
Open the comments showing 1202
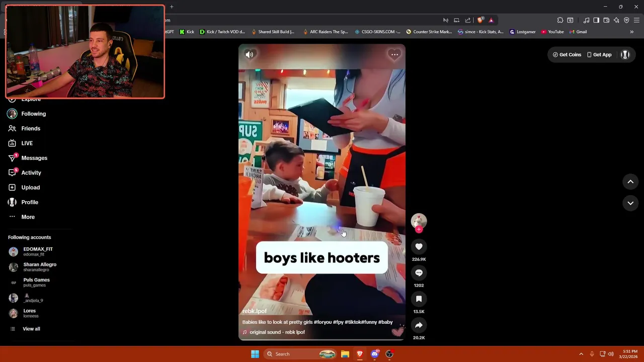coord(419,273)
